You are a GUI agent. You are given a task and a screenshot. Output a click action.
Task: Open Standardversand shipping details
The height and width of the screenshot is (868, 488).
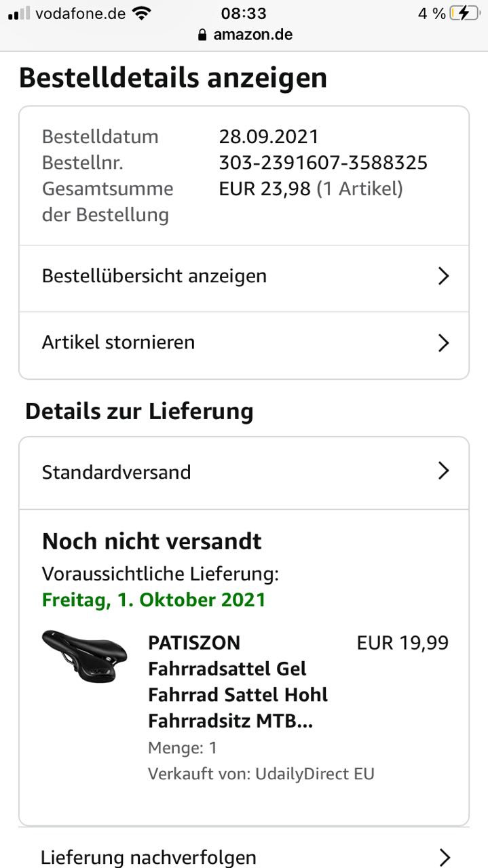244,472
